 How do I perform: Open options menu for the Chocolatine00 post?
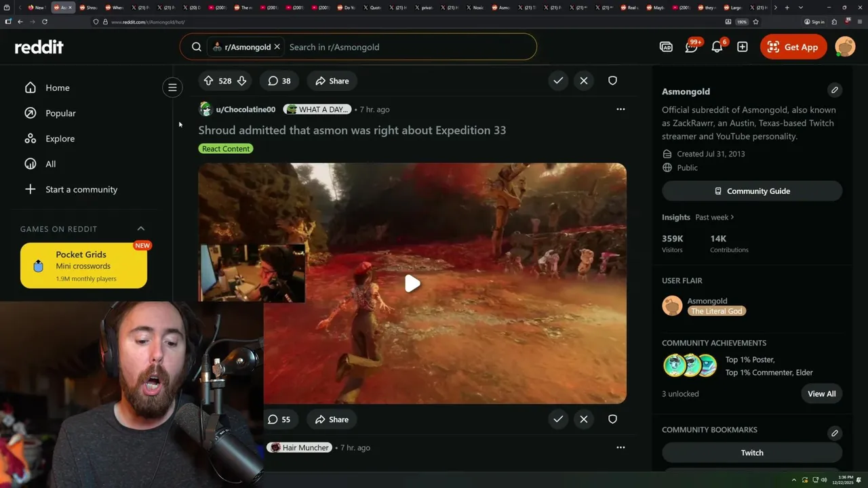[620, 109]
